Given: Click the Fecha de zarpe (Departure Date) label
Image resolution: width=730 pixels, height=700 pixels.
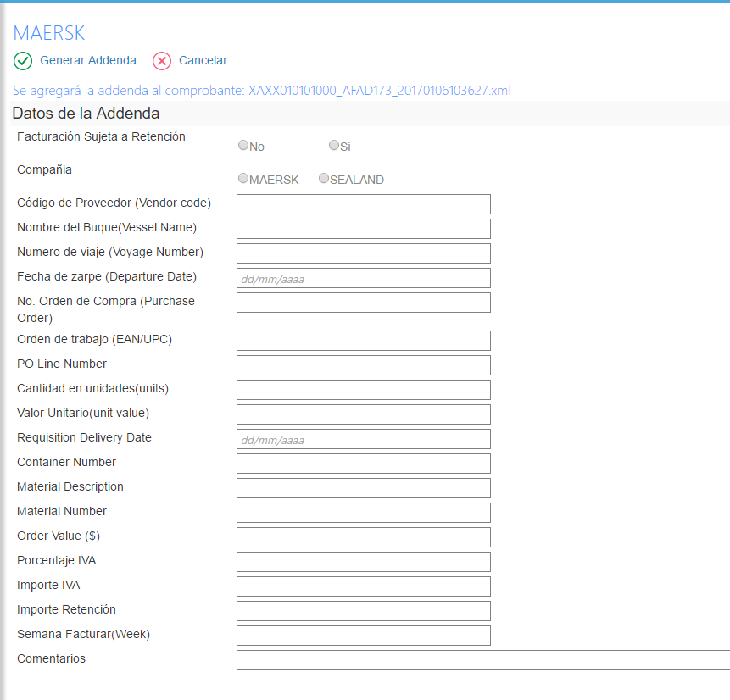Looking at the screenshot, I should click(x=107, y=276).
